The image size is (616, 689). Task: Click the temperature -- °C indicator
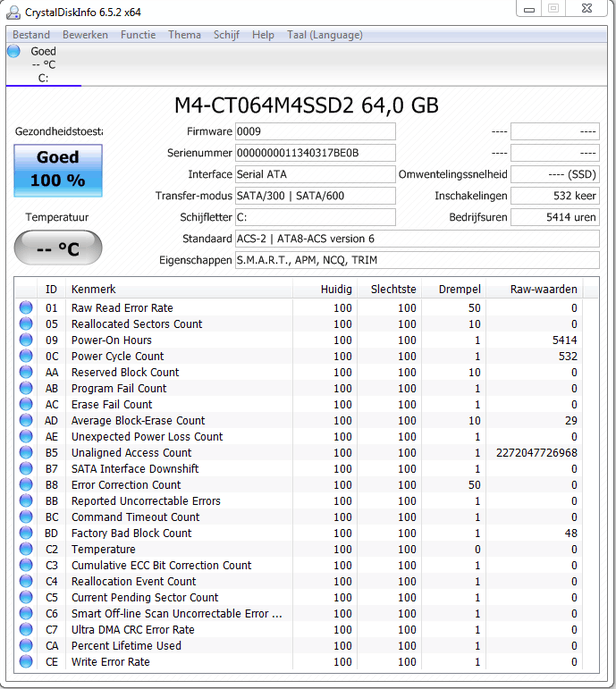(x=58, y=248)
